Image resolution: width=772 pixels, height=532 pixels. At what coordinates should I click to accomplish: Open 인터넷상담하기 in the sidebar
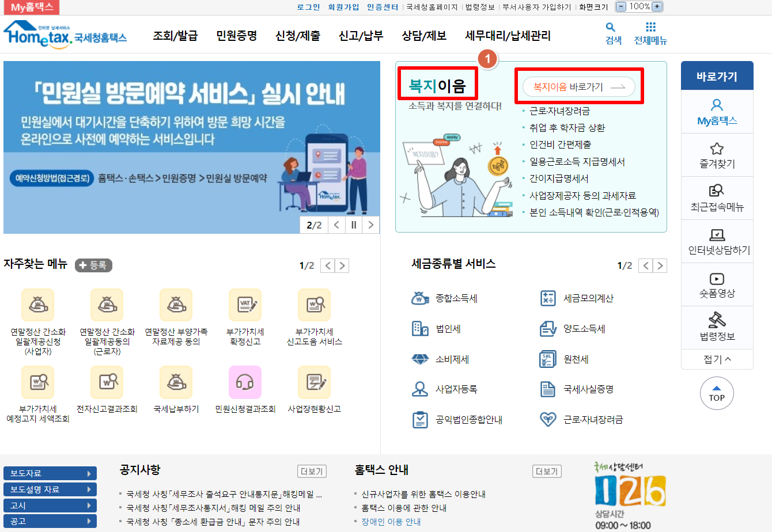(717, 242)
